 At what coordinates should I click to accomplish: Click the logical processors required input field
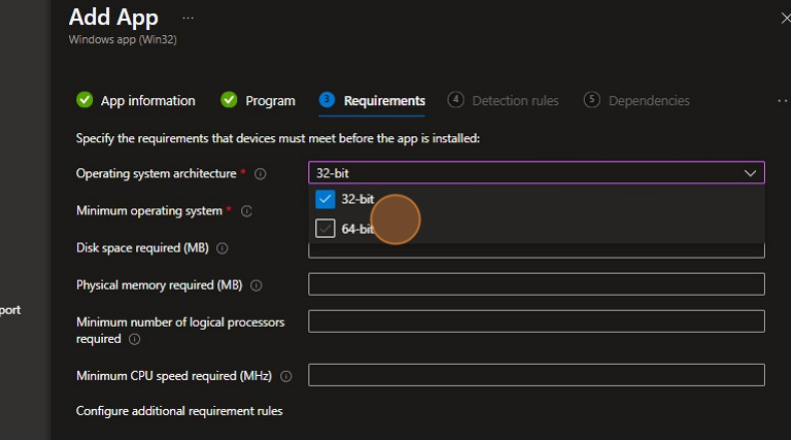click(536, 321)
